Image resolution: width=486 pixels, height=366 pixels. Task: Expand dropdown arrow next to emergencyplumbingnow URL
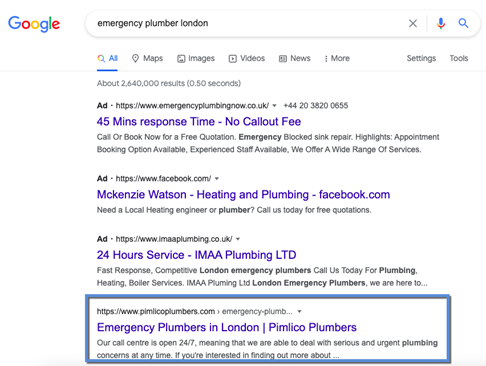point(274,106)
